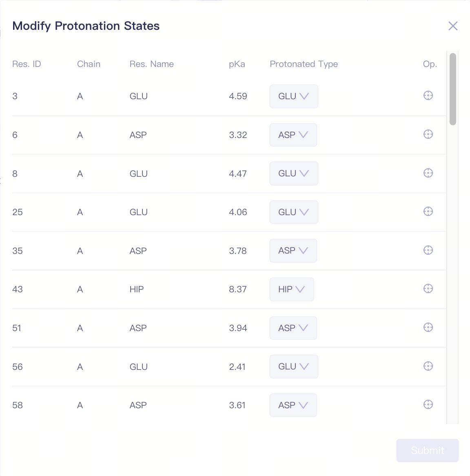
Task: Click locate icon for residue 35 ASP
Action: click(428, 250)
